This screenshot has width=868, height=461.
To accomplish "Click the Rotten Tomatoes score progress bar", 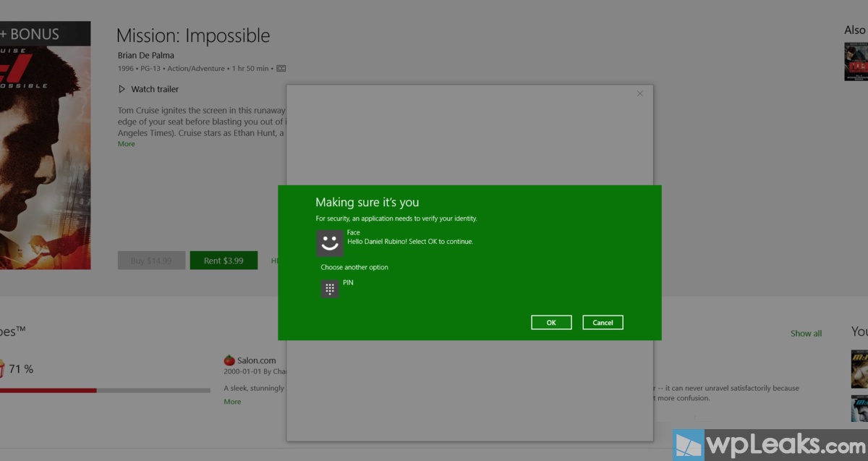I will 105,390.
